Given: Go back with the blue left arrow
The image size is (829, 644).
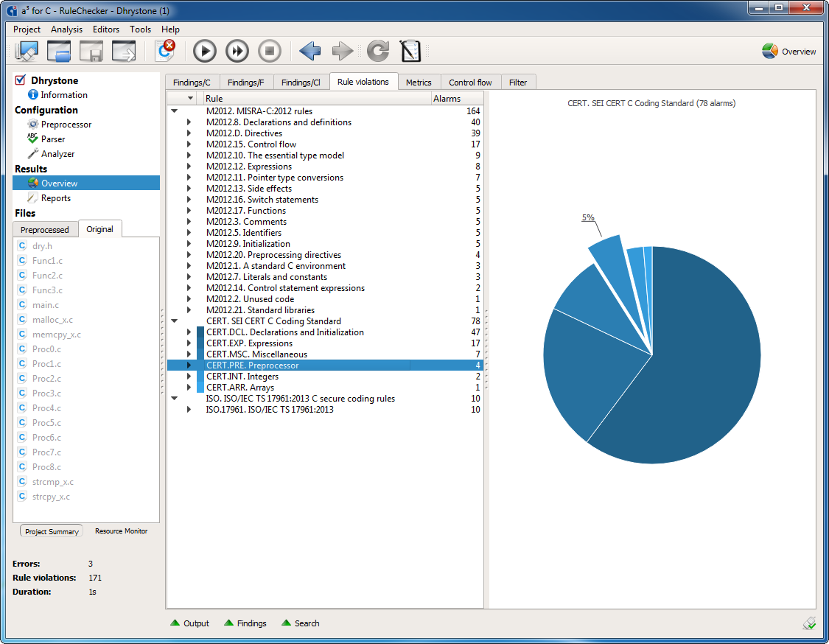Looking at the screenshot, I should [x=309, y=52].
